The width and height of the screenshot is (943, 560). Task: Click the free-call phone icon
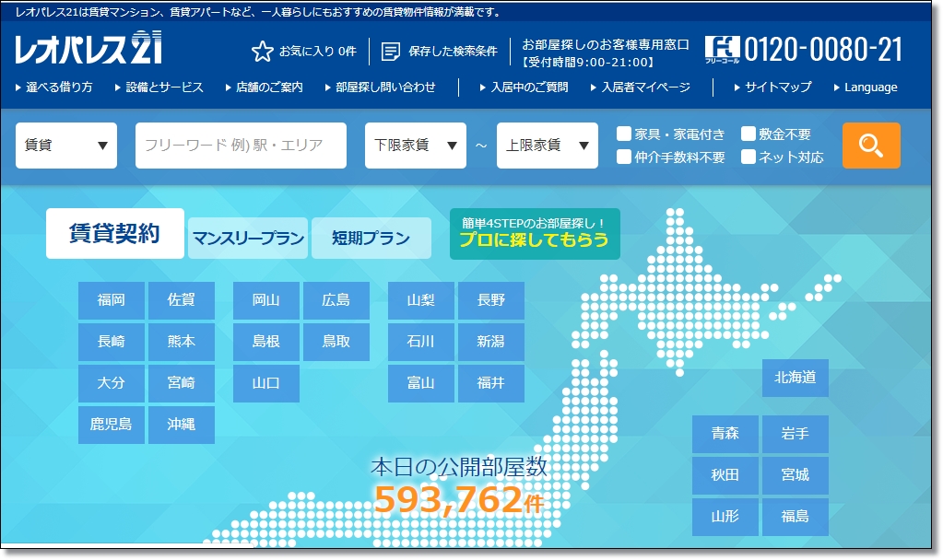click(x=722, y=49)
